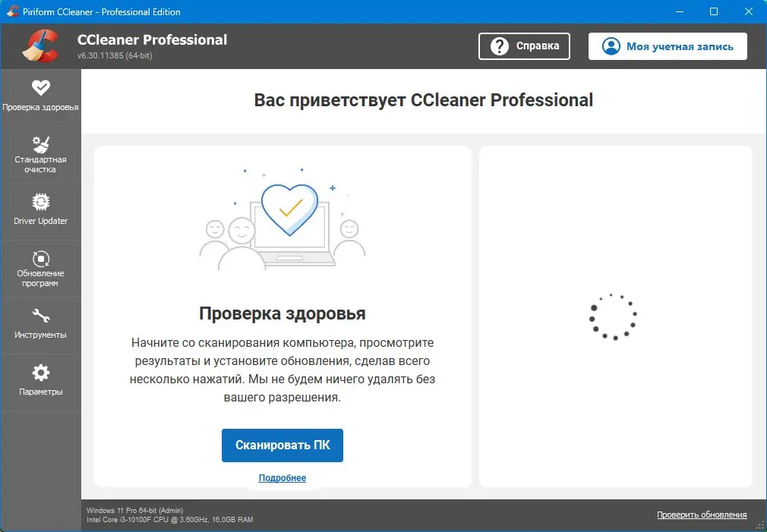Open Инструменты using the wrench icon

[x=41, y=315]
